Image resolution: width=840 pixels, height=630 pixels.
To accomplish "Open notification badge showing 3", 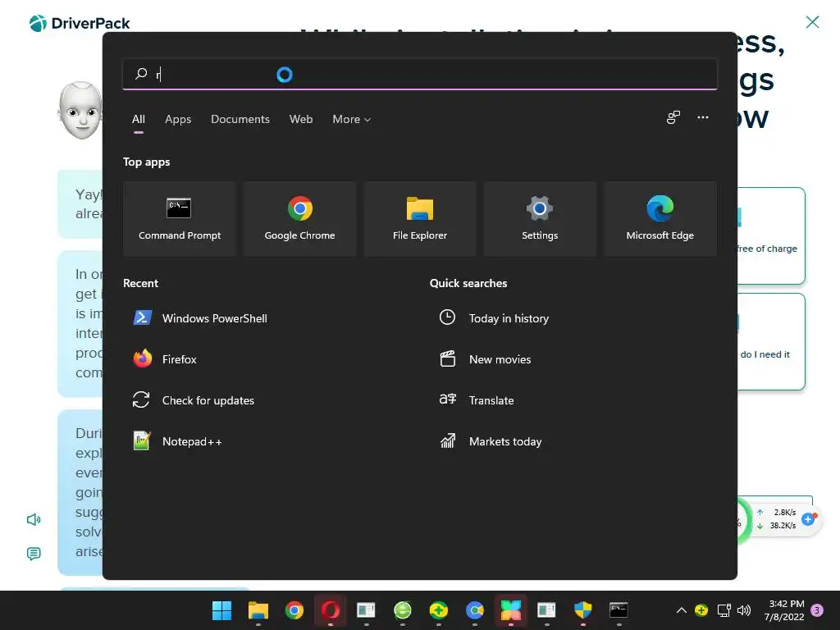I will tap(817, 610).
